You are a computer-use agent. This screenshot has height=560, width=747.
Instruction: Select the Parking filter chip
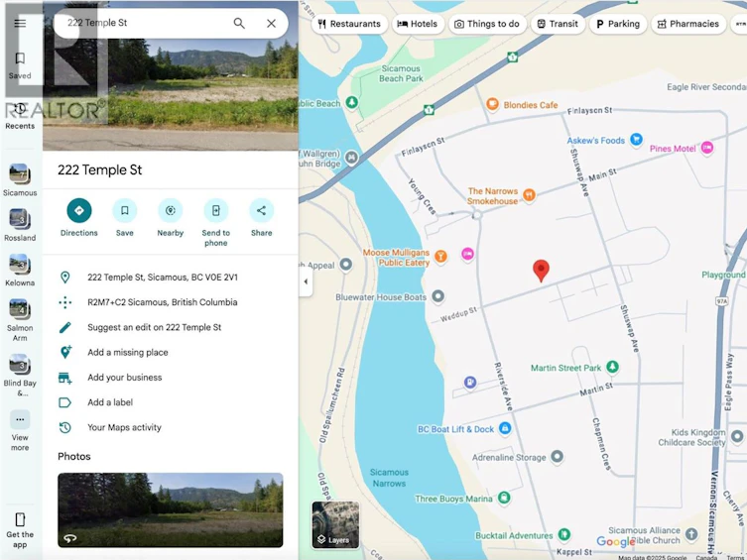tap(618, 24)
